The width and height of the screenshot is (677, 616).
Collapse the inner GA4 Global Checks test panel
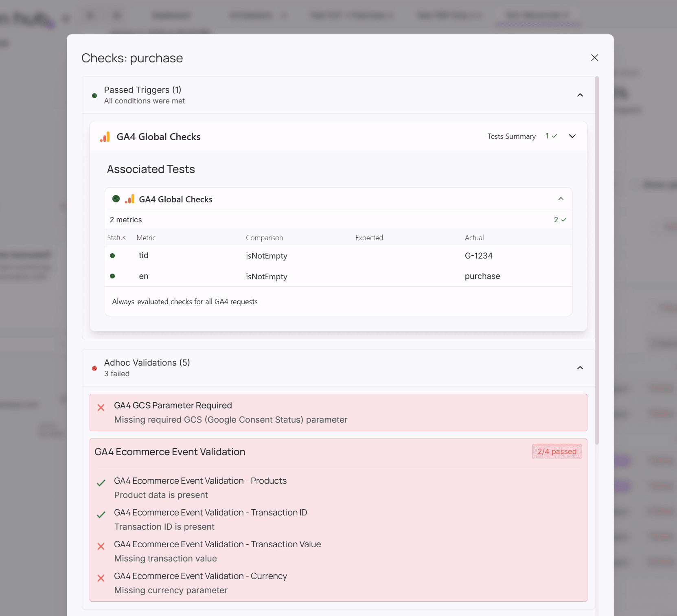[x=561, y=199]
